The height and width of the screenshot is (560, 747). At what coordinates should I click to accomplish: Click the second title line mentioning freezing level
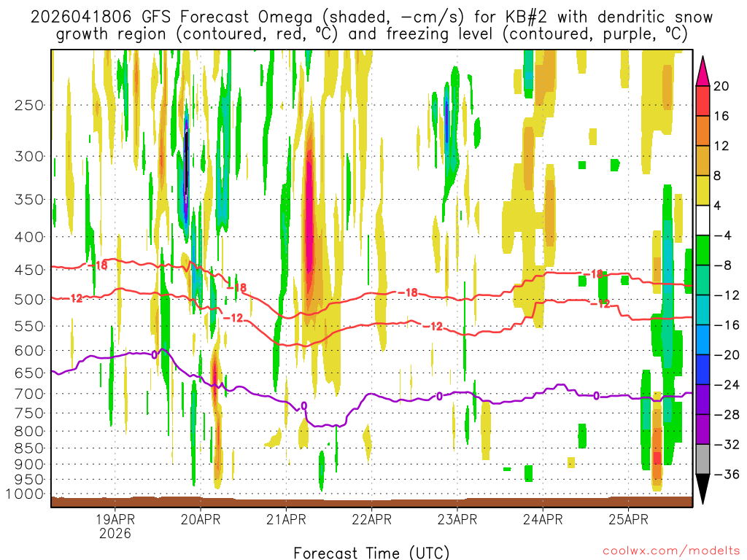tap(371, 34)
